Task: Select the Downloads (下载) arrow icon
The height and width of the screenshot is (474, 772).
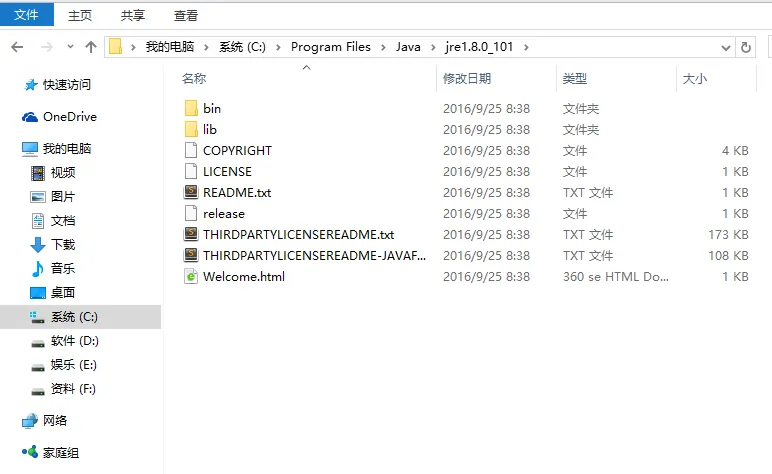Action: pyautogui.click(x=38, y=245)
